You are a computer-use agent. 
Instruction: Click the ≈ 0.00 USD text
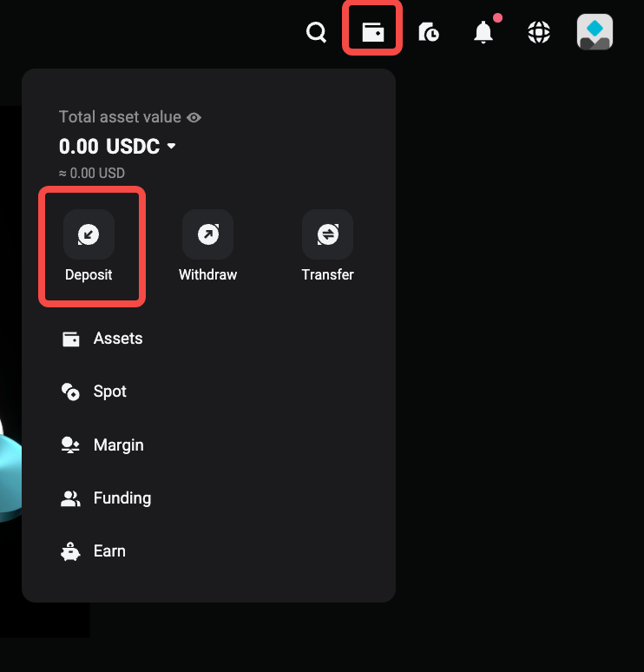tap(92, 173)
